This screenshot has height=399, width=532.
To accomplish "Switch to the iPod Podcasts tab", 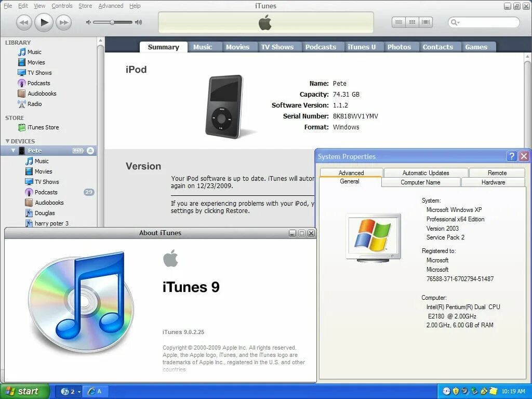I will 321,47.
